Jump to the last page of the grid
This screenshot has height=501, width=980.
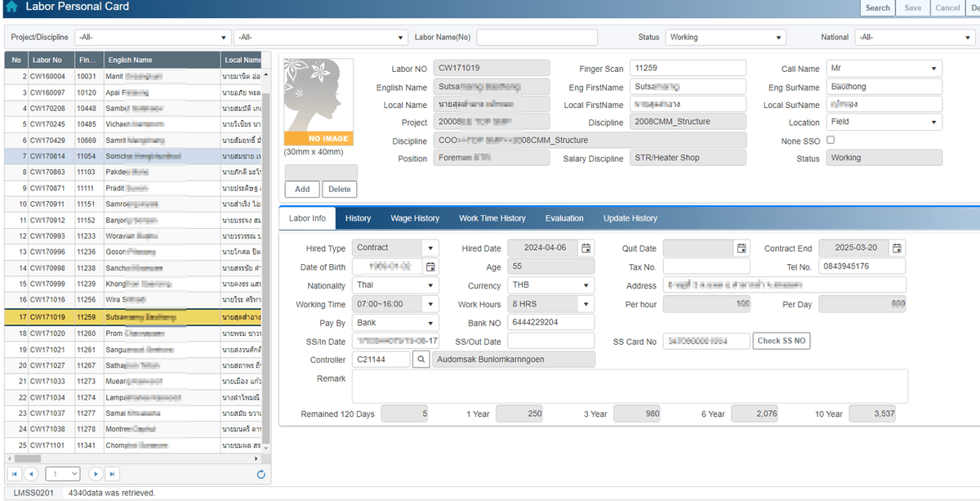coord(112,474)
